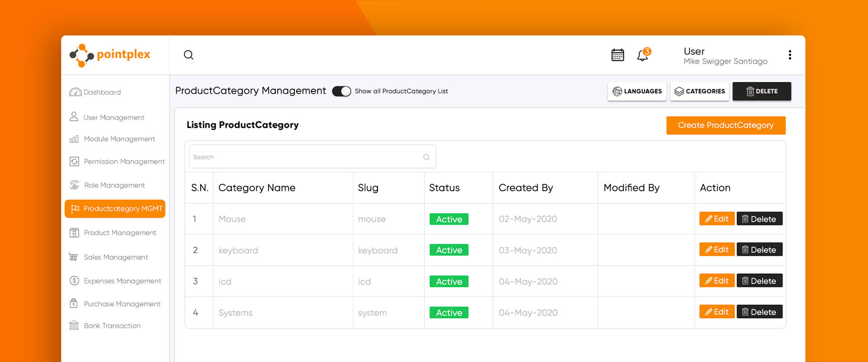Screen dimensions: 868x362
Task: Open the three-dot user options menu
Action: [790, 55]
